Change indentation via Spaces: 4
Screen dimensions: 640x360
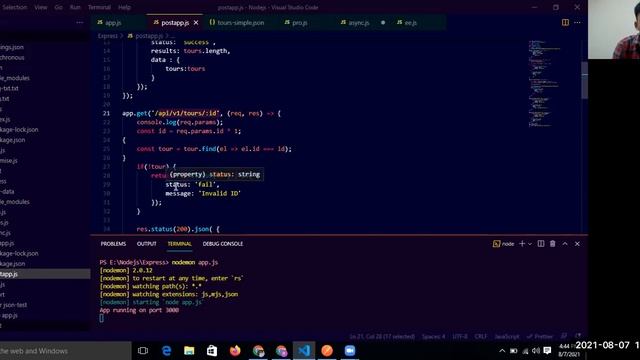point(433,337)
